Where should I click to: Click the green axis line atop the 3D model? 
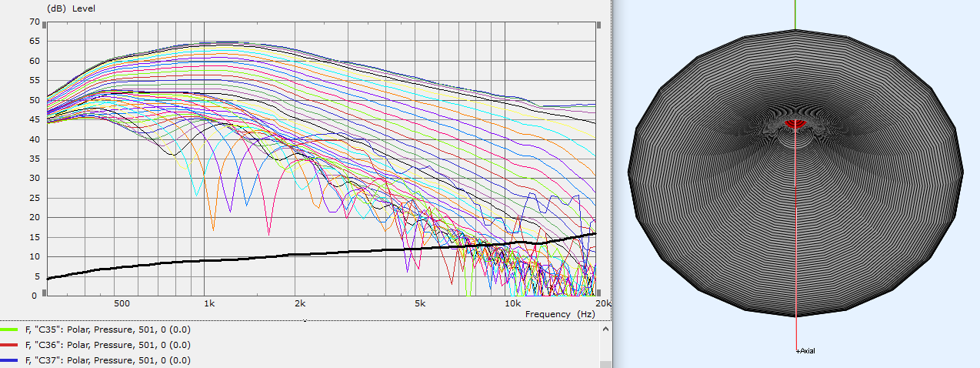tap(795, 15)
